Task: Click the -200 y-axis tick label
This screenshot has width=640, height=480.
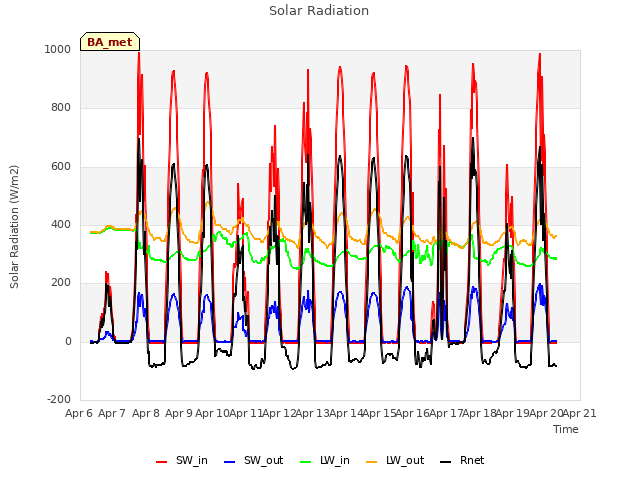Action: (59, 399)
